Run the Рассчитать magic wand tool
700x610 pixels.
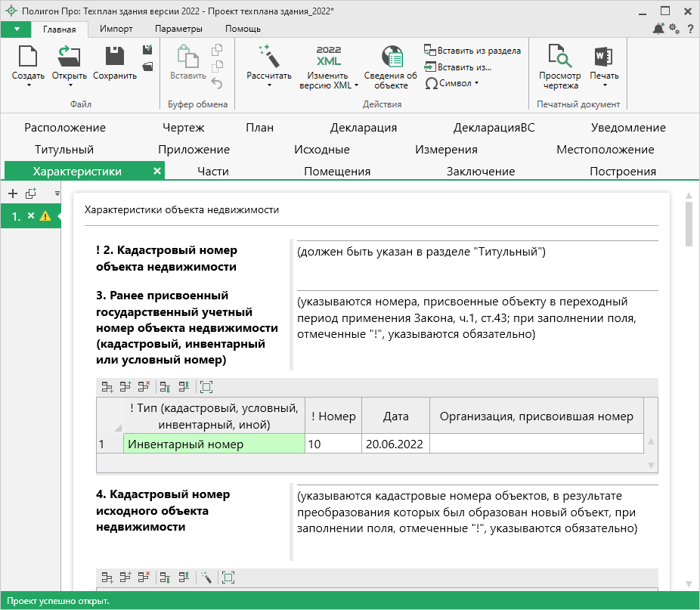(x=268, y=57)
